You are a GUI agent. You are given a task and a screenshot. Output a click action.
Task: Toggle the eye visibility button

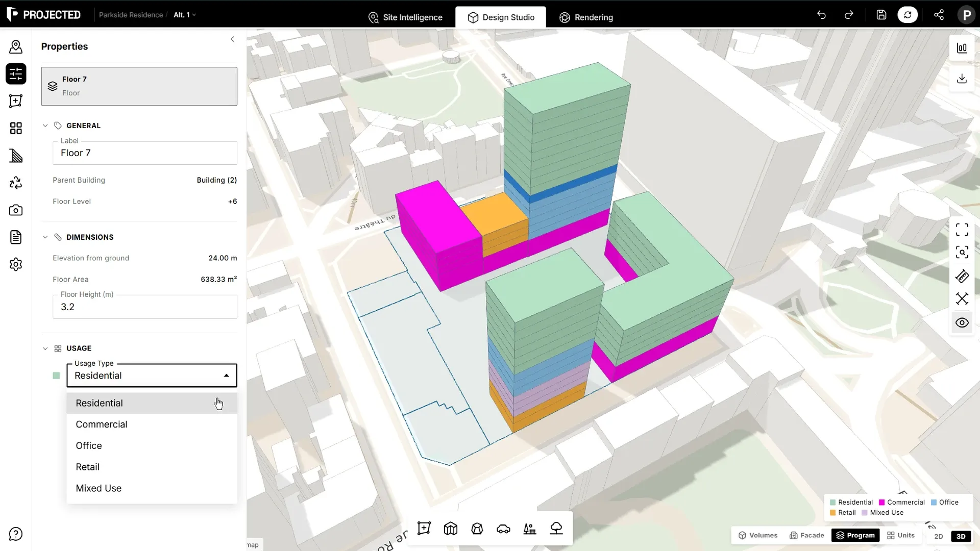click(x=962, y=322)
